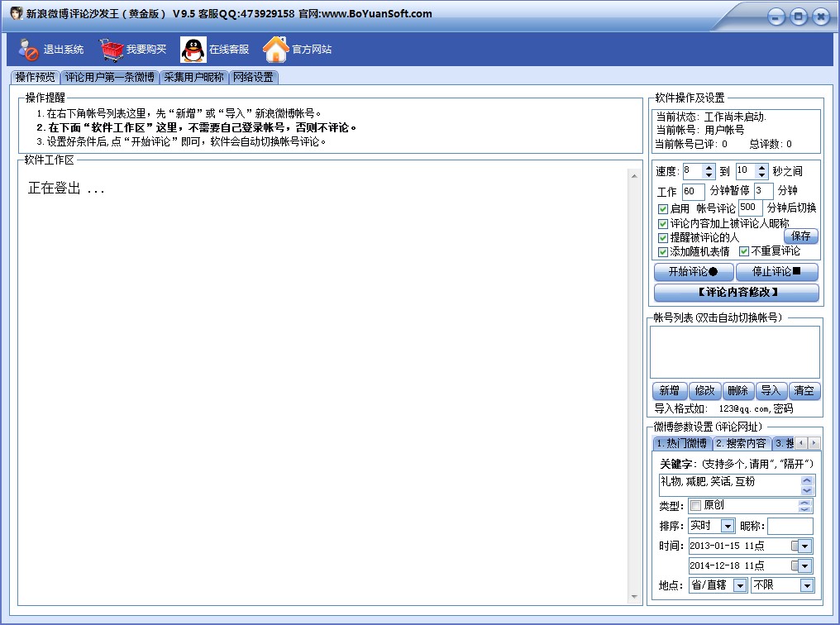Open the 网络设置 tab
840x625 pixels.
253,77
